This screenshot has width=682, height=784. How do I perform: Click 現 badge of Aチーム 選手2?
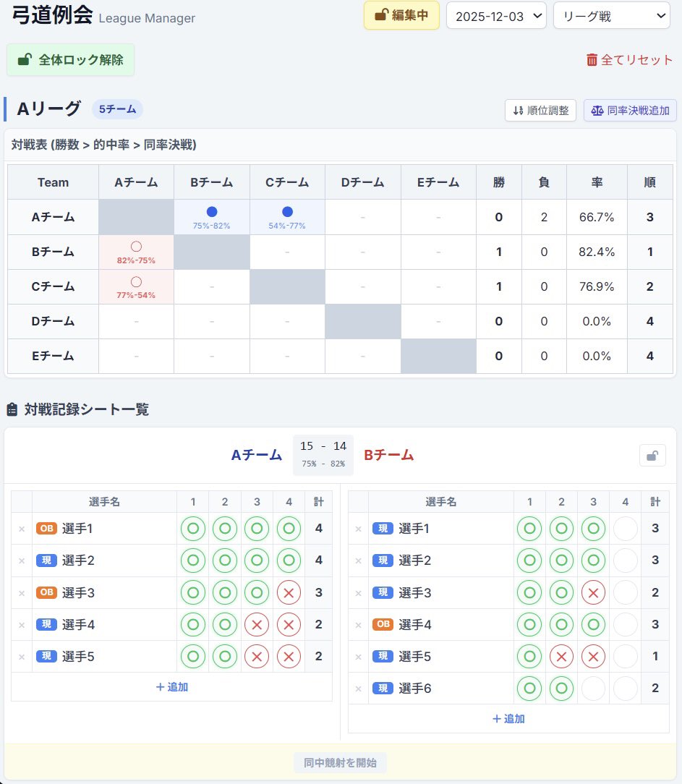(x=46, y=561)
